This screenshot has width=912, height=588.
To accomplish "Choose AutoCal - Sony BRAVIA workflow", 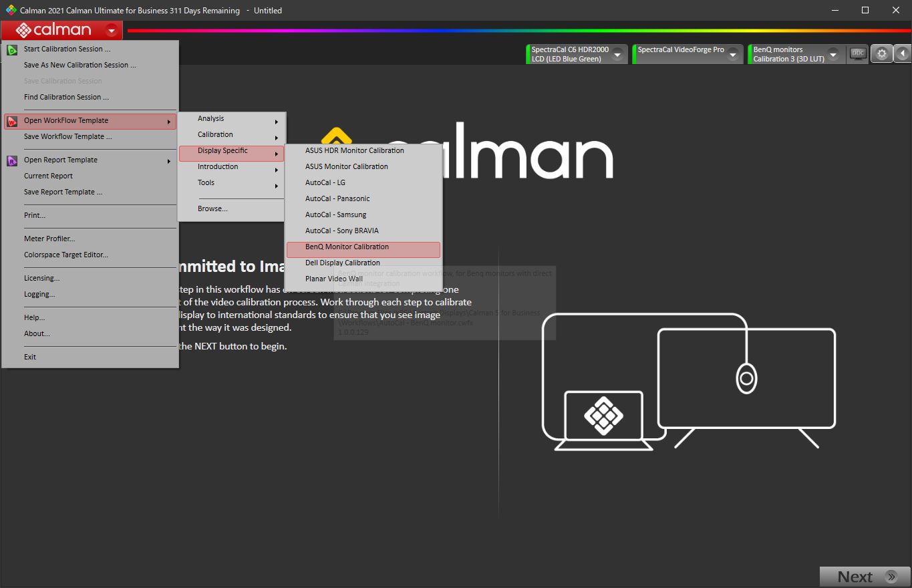I will 363,231.
